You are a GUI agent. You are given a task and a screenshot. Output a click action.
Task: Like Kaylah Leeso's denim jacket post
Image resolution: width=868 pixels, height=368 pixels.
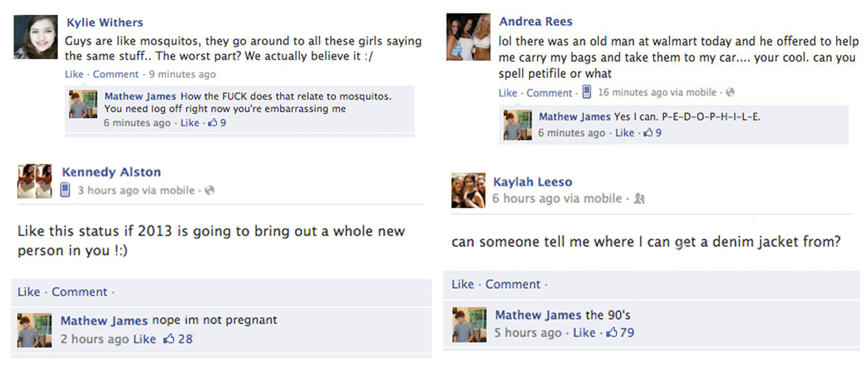[x=463, y=284]
